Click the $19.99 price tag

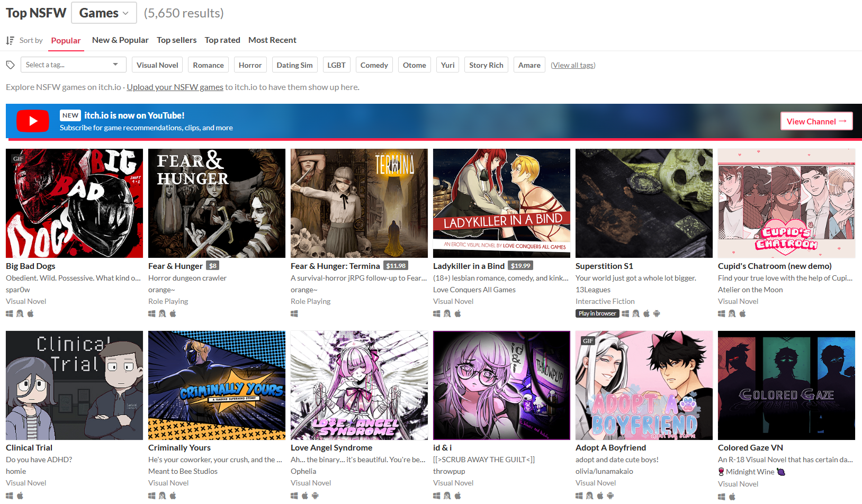[520, 266]
